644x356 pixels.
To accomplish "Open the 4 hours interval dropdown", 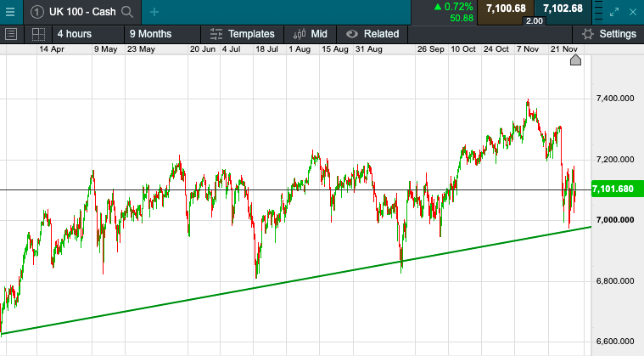I will click(75, 34).
